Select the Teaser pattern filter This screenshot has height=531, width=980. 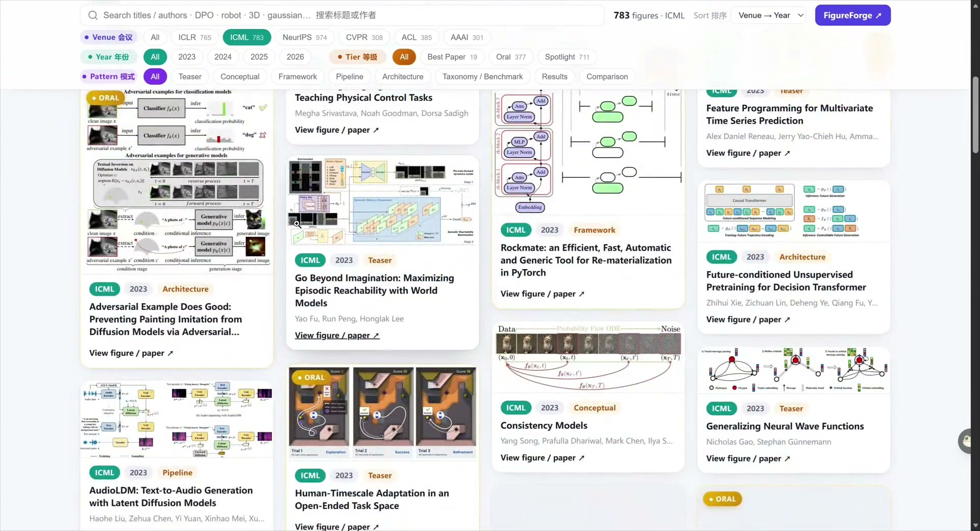coord(190,77)
